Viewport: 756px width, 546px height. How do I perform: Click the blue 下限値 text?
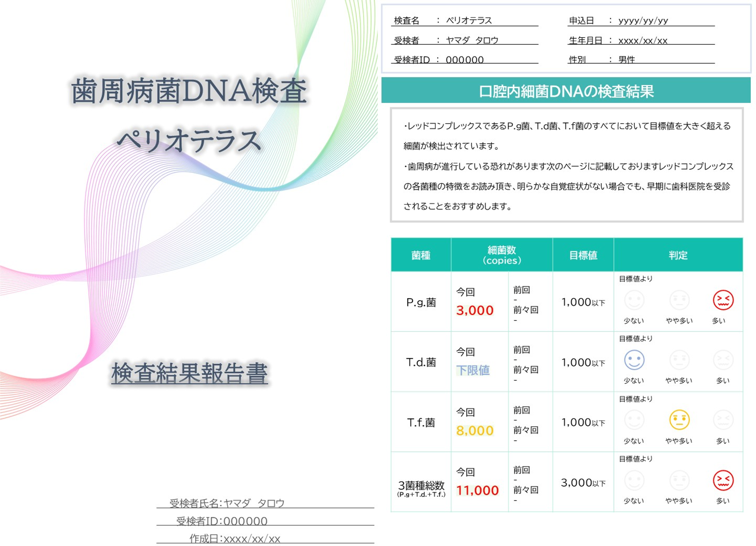pos(473,370)
